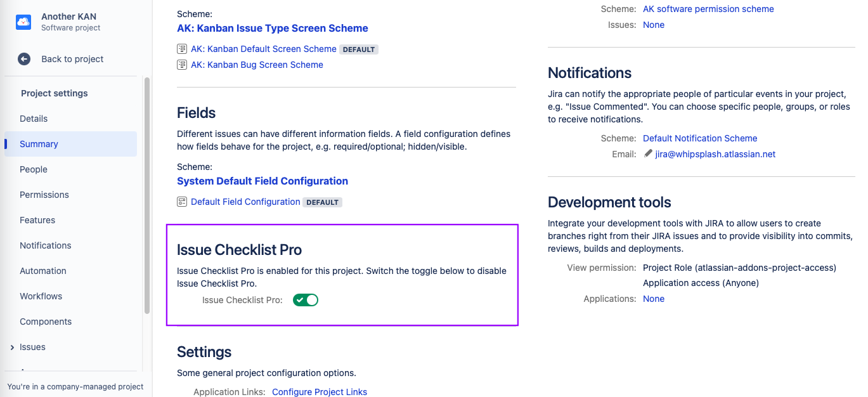
Task: Open the People settings page
Action: 34,169
